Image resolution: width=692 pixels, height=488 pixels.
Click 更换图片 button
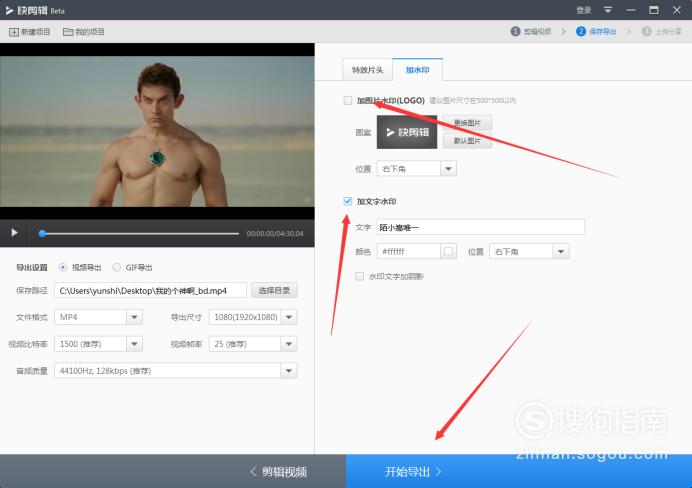(467, 123)
